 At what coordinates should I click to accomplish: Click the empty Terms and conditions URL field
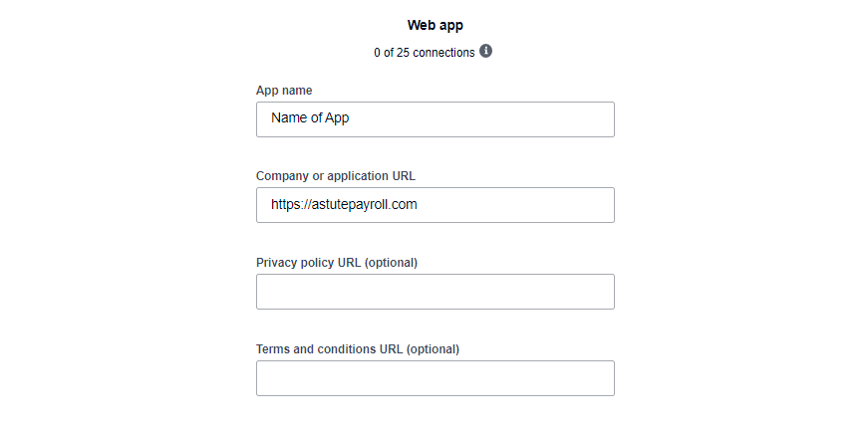tap(434, 378)
